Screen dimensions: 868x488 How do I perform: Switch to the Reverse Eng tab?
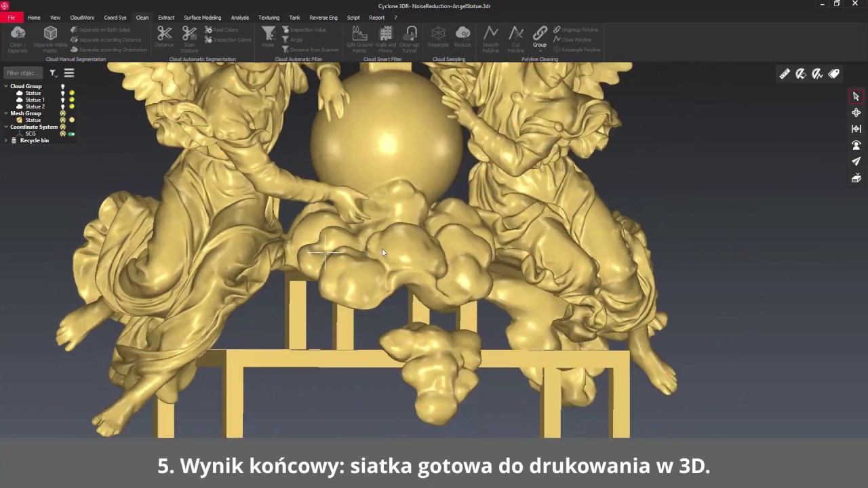(323, 18)
